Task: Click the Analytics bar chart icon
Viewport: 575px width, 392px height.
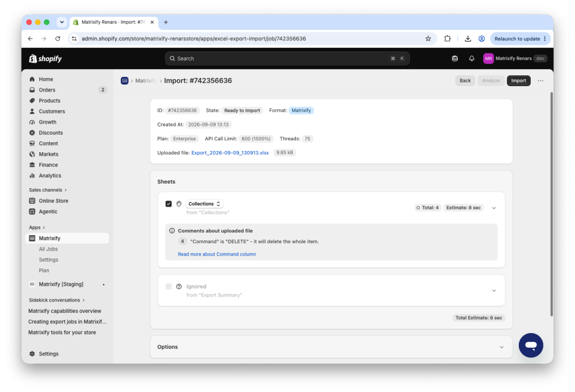Action: point(32,176)
